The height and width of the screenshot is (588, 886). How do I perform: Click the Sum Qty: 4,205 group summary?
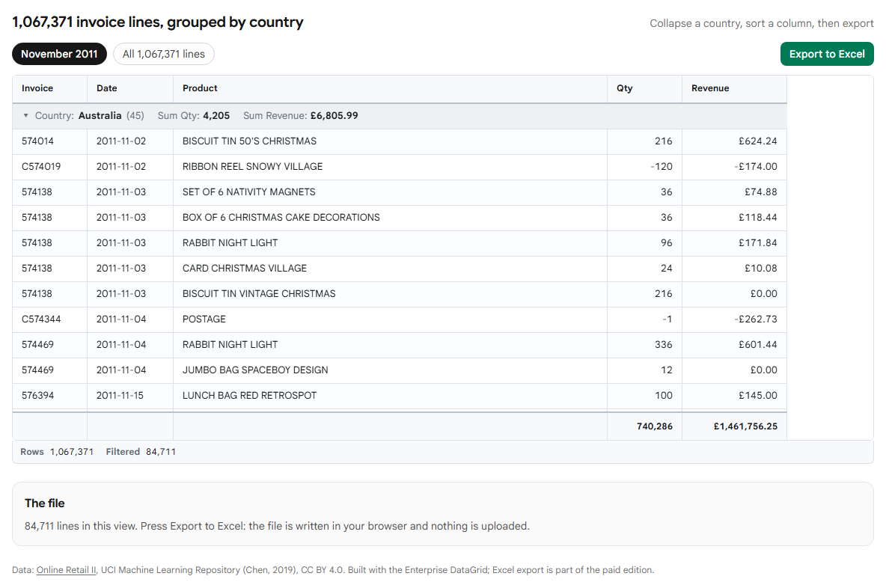point(194,116)
